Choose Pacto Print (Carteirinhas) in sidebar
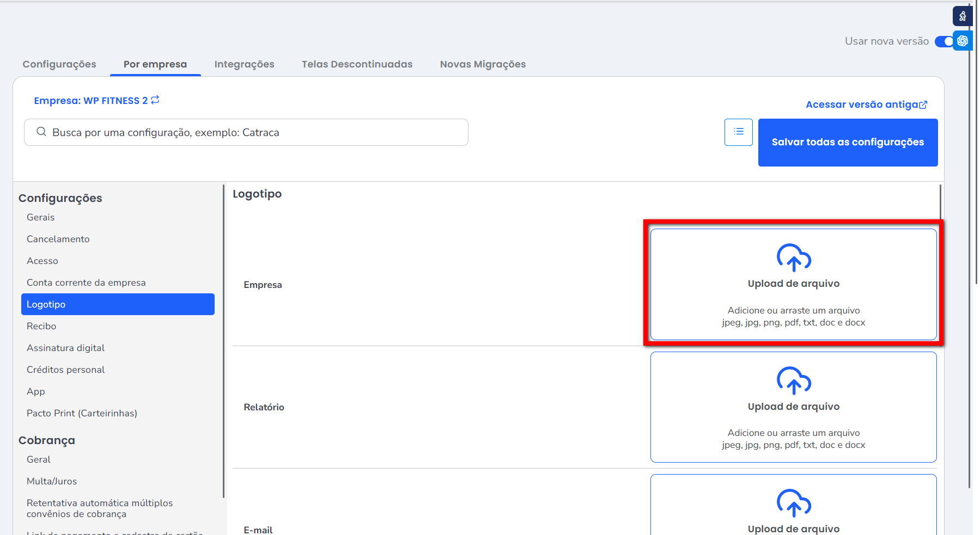The image size is (980, 535). (82, 413)
